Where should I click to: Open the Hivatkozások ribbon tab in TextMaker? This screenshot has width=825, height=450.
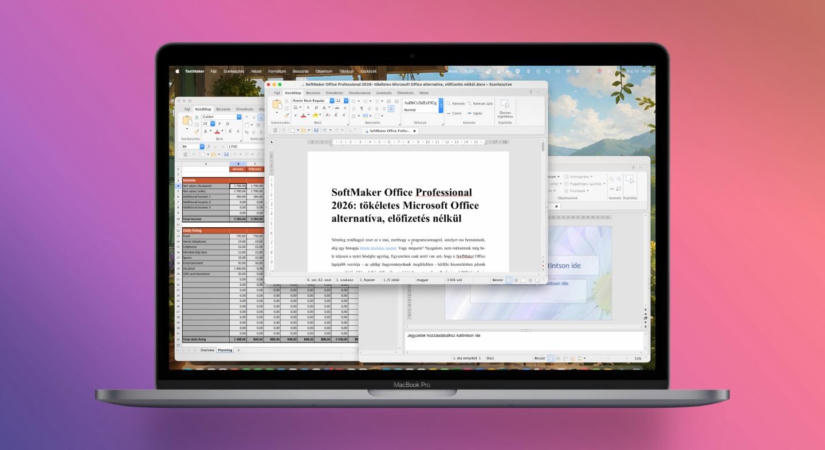359,93
